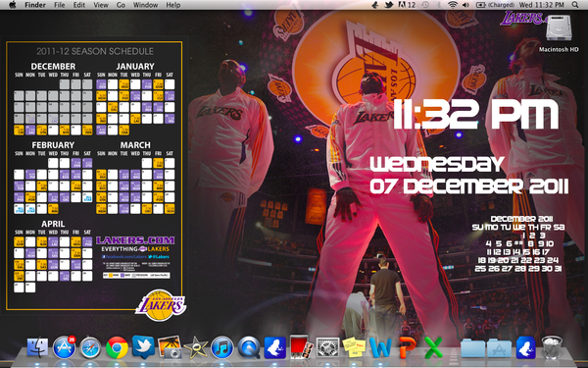Launch Microsoft Excel from dock

tap(433, 347)
